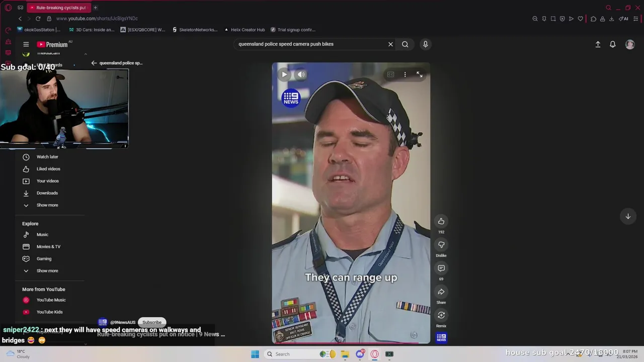The image size is (644, 362).
Task: Open Shorts three-dot more options
Action: coord(405,74)
